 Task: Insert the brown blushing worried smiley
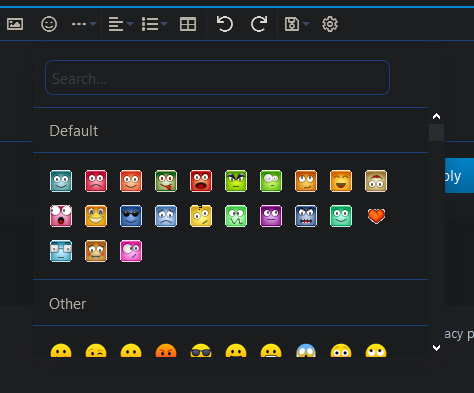click(x=96, y=251)
